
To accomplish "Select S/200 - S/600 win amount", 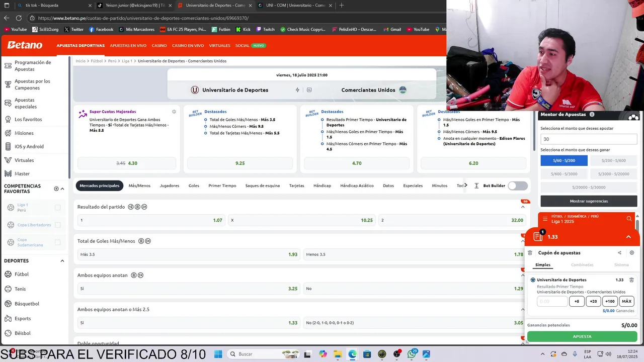I will click(x=613, y=160).
